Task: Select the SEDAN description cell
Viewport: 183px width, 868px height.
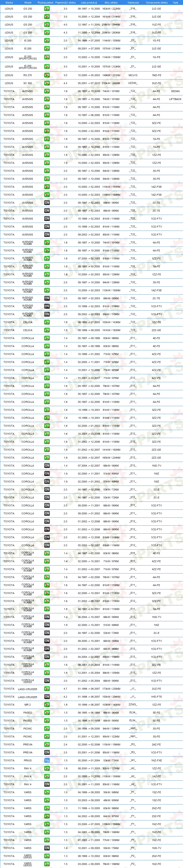Action: [x=175, y=91]
